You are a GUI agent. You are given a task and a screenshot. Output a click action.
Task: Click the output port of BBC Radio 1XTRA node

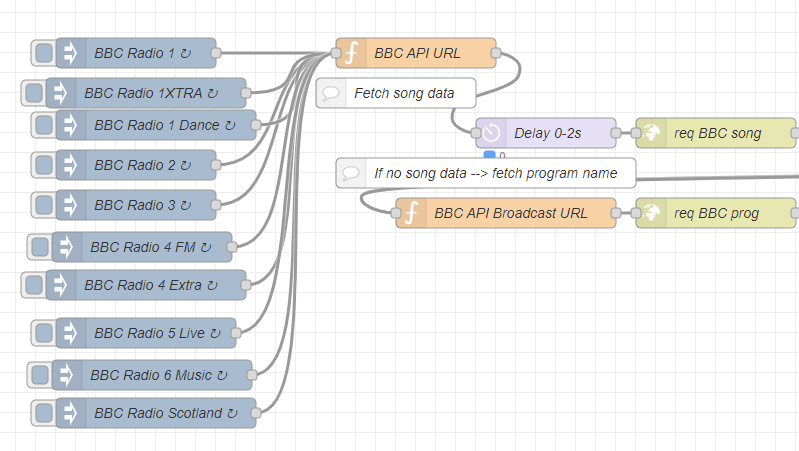tap(246, 93)
